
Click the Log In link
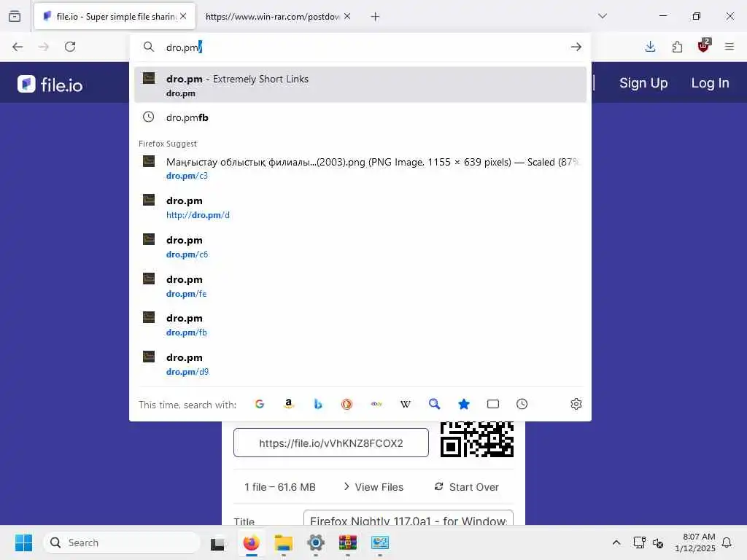[710, 83]
